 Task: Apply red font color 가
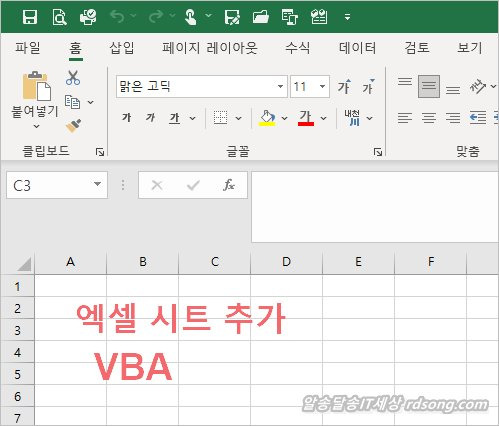coord(306,118)
